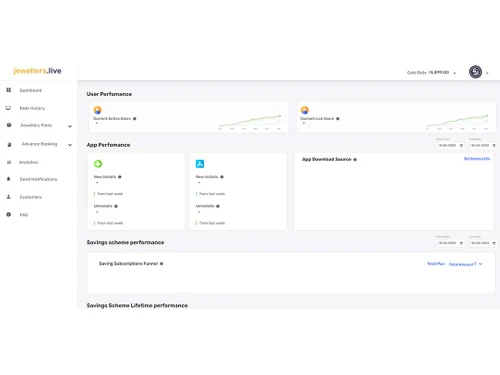This screenshot has height=375, width=500.
Task: Show Current Live Users info tooltip
Action: [x=338, y=119]
